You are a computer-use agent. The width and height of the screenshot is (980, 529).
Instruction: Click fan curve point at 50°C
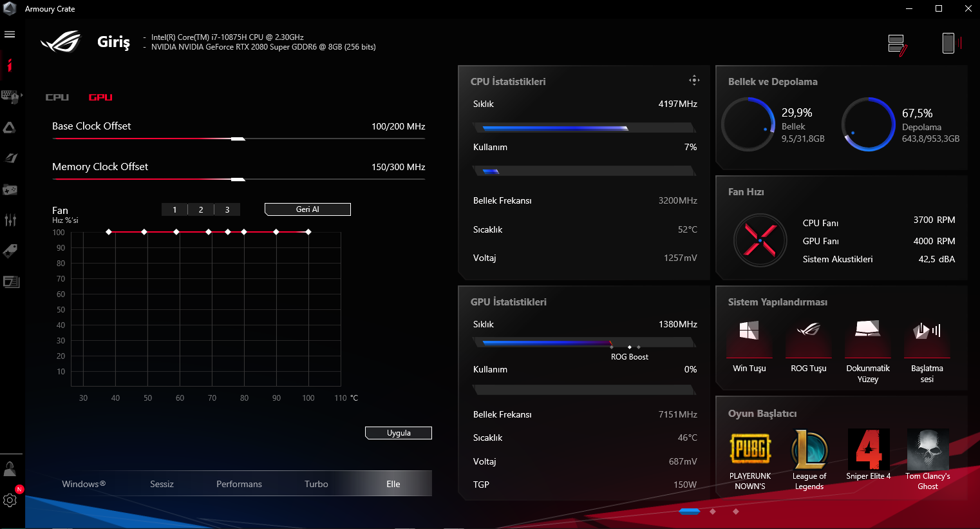point(144,232)
